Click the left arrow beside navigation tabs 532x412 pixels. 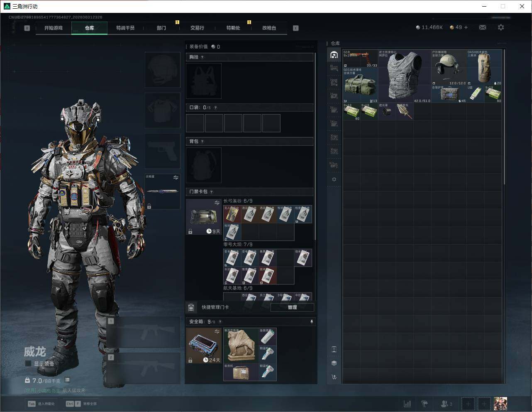(x=27, y=28)
